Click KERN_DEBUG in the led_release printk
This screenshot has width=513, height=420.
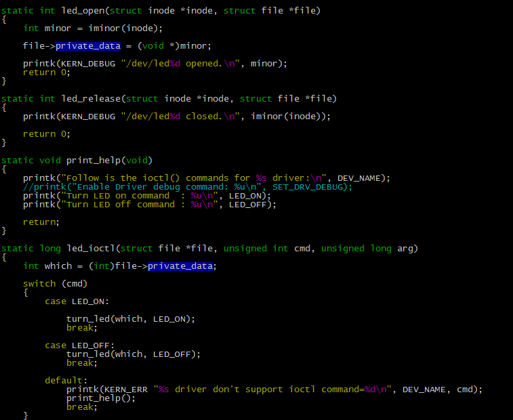tap(88, 117)
